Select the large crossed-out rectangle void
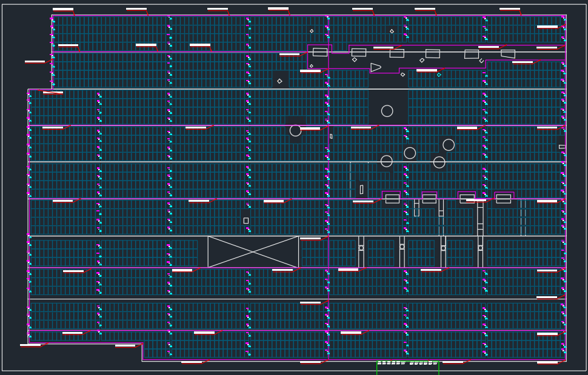The image size is (588, 375). coord(253,251)
